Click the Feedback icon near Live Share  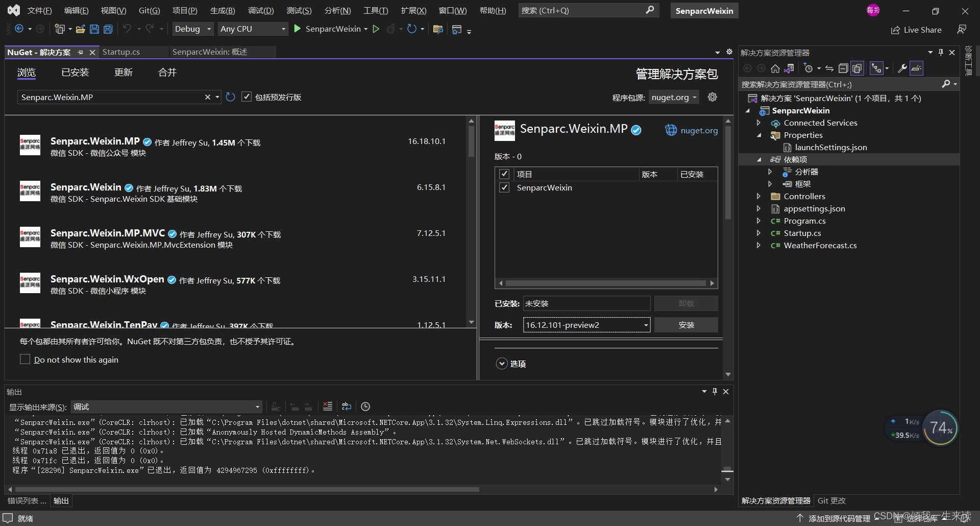pos(962,30)
